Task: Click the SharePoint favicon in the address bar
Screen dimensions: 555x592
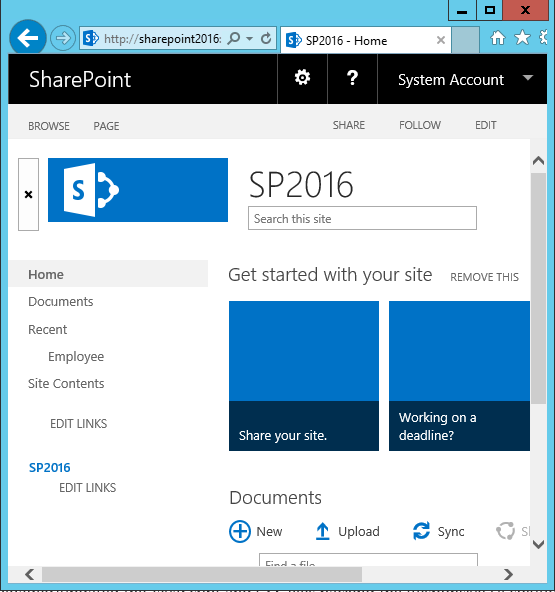Action: (91, 38)
